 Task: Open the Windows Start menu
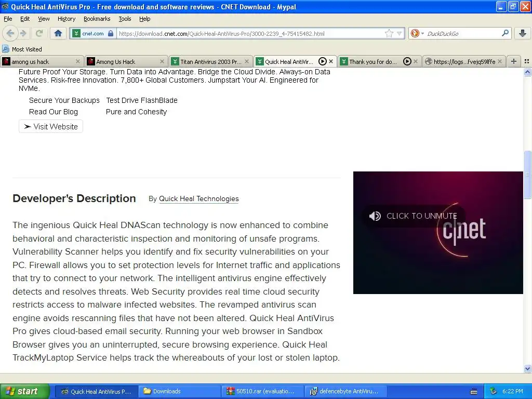24,391
